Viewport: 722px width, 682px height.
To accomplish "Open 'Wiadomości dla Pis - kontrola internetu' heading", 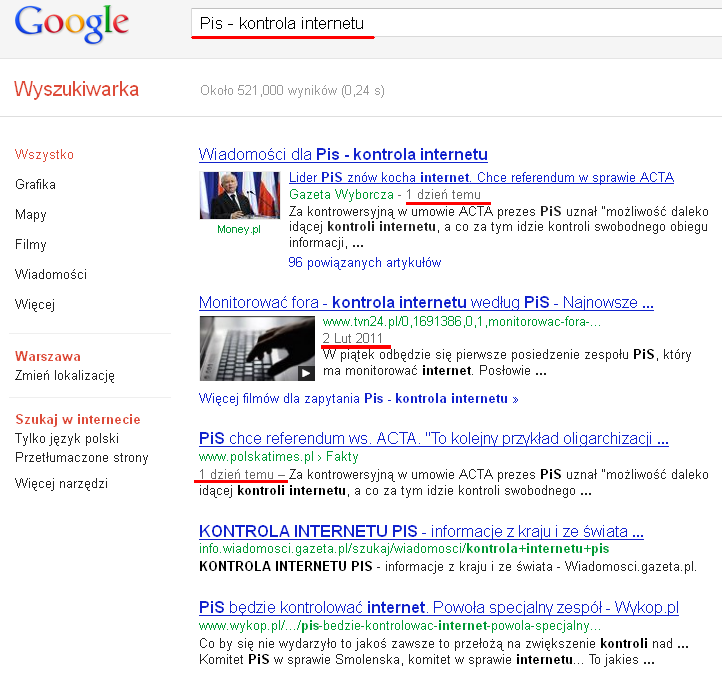I will [343, 154].
